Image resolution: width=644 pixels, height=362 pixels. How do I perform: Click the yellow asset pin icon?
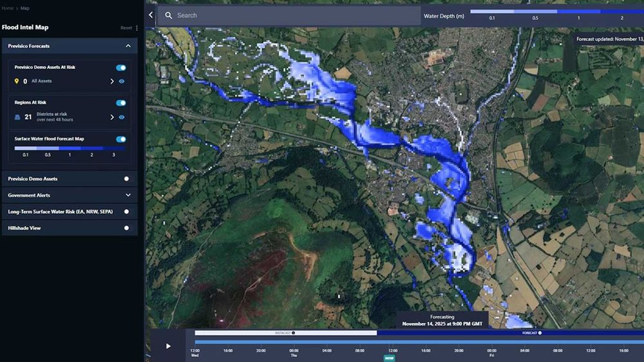(17, 81)
